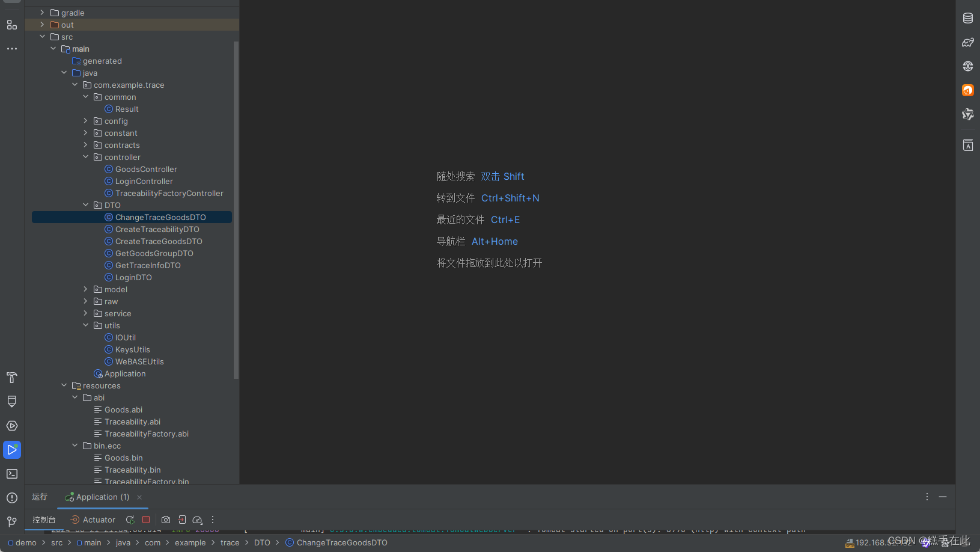Screen dimensions: 980x552
Task: Click the 双击 Shift search everywhere hint
Action: coord(502,176)
